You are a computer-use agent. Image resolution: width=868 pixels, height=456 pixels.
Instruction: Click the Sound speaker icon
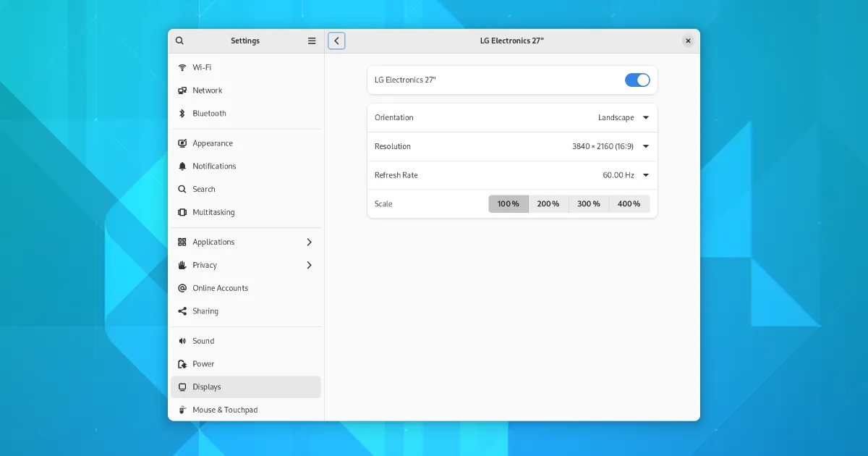(x=182, y=341)
